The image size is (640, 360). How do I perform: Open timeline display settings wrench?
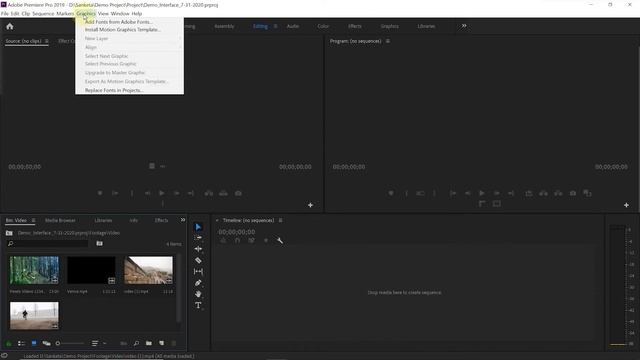[x=280, y=240]
